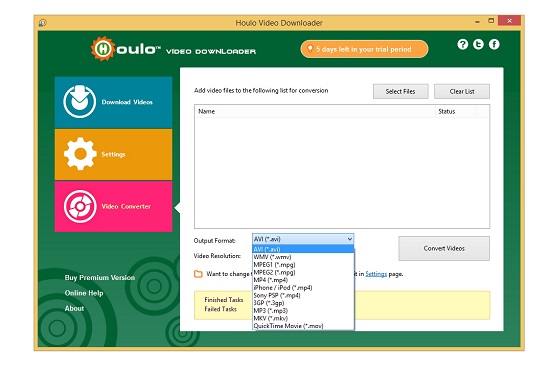
Task: Click the Download Videos arrow icon
Action: click(80, 101)
